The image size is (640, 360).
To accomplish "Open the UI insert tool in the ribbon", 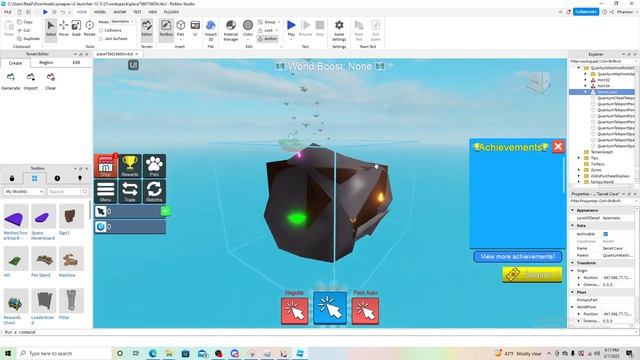I will (195, 29).
